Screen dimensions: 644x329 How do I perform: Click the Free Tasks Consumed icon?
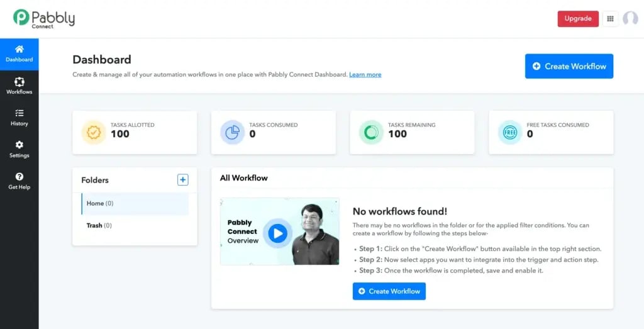[509, 132]
